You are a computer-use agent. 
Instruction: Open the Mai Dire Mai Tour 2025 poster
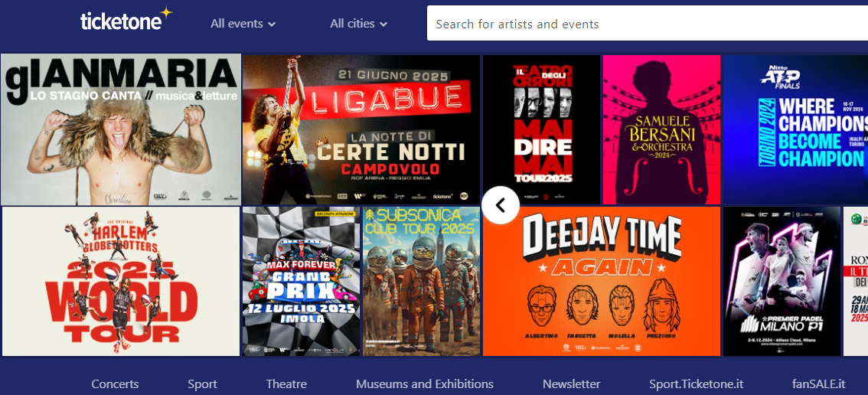point(541,129)
